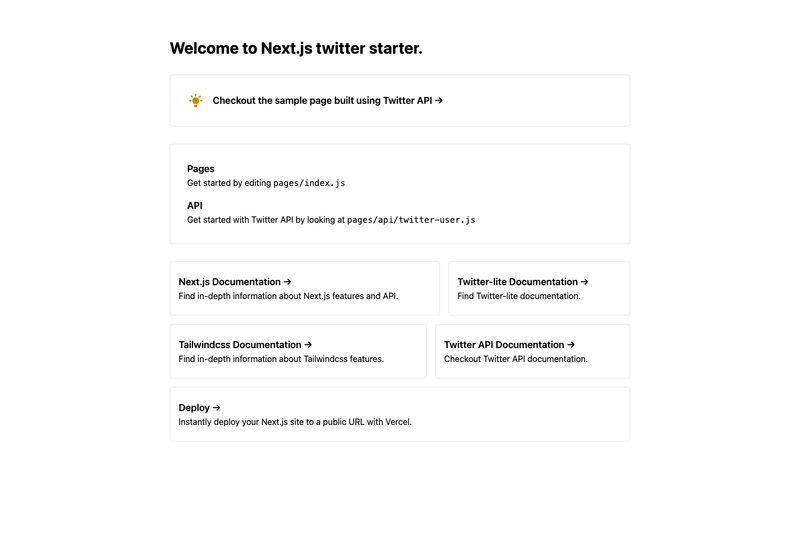
Task: Click arrow next to Next.js Documentation
Action: tap(287, 282)
